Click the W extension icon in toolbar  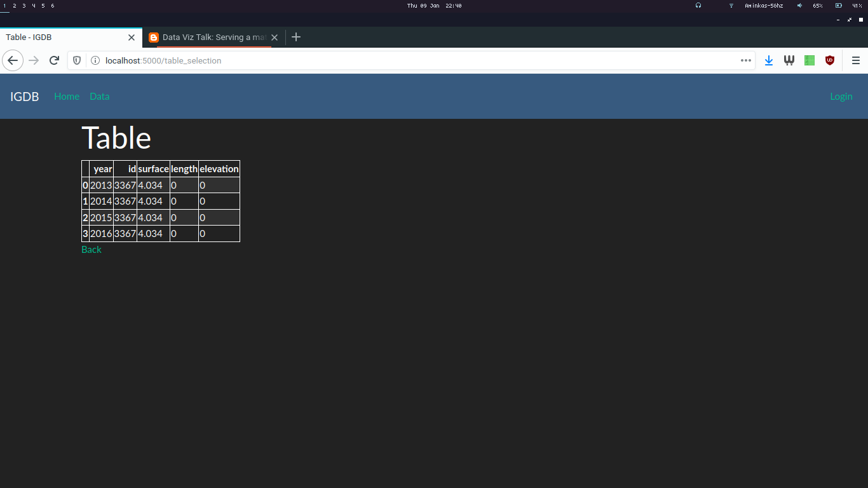click(x=789, y=60)
